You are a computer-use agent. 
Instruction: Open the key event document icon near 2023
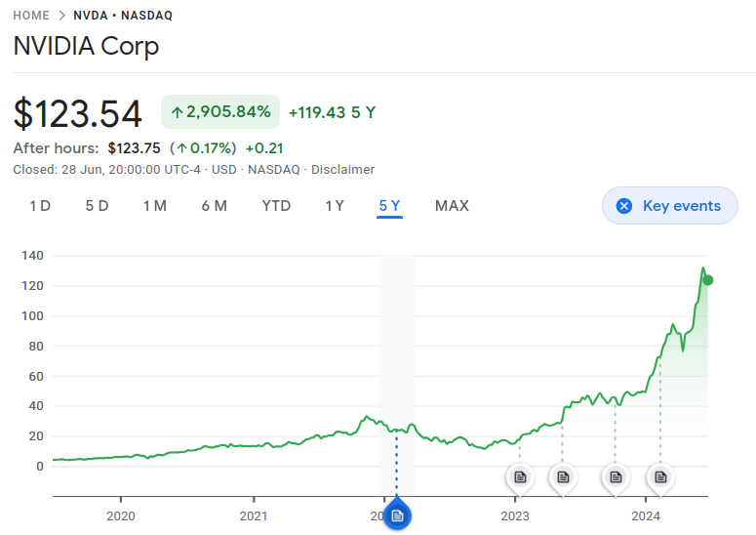tap(520, 477)
